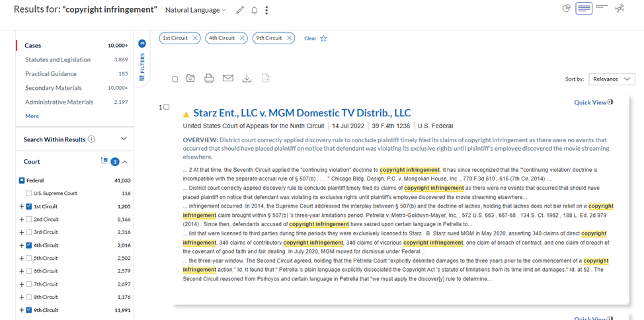Click the pencil icon to edit search
644x320 pixels.
coord(240,11)
